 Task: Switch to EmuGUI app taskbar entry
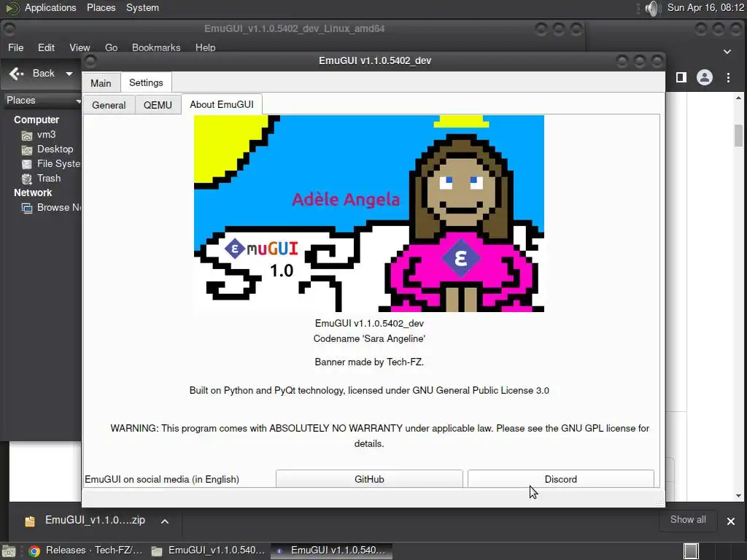332,551
